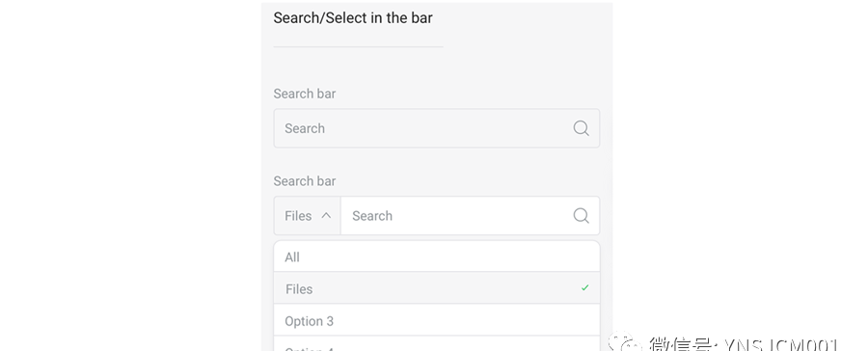Select the partially visible Option 4 entry

437,344
